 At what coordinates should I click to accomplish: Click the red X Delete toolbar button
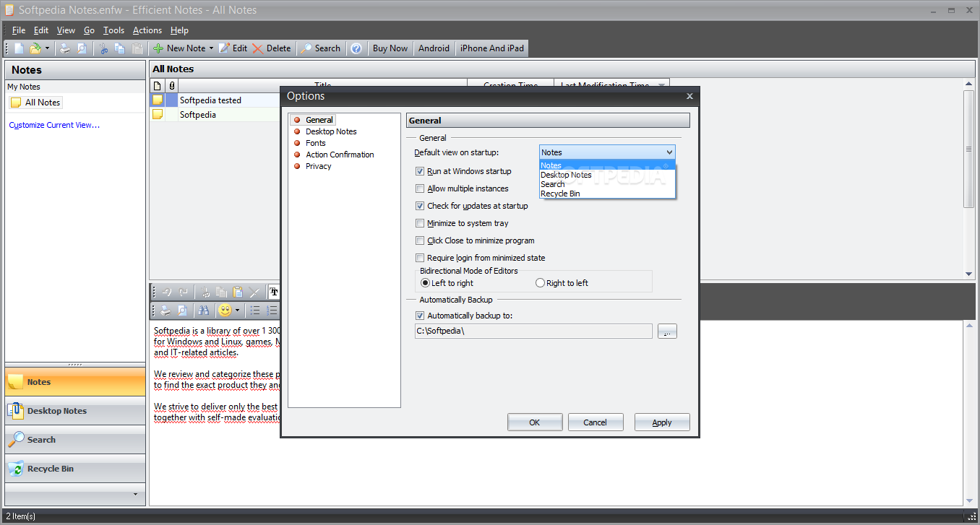pos(272,48)
